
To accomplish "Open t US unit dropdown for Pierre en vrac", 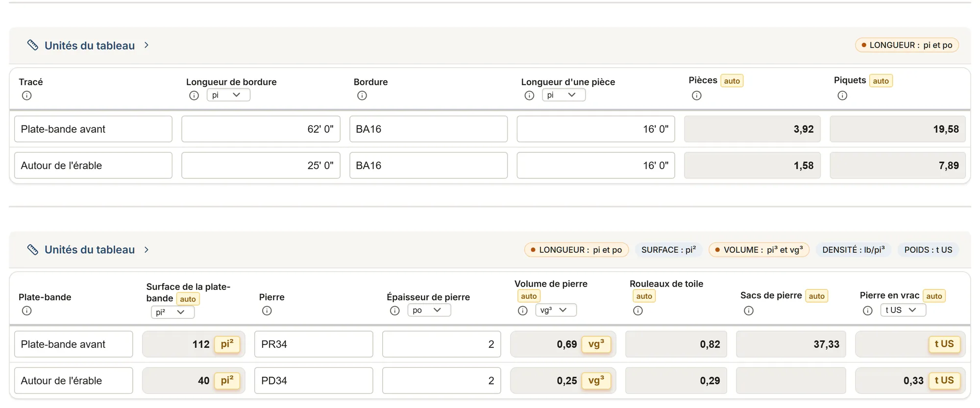I will 903,310.
